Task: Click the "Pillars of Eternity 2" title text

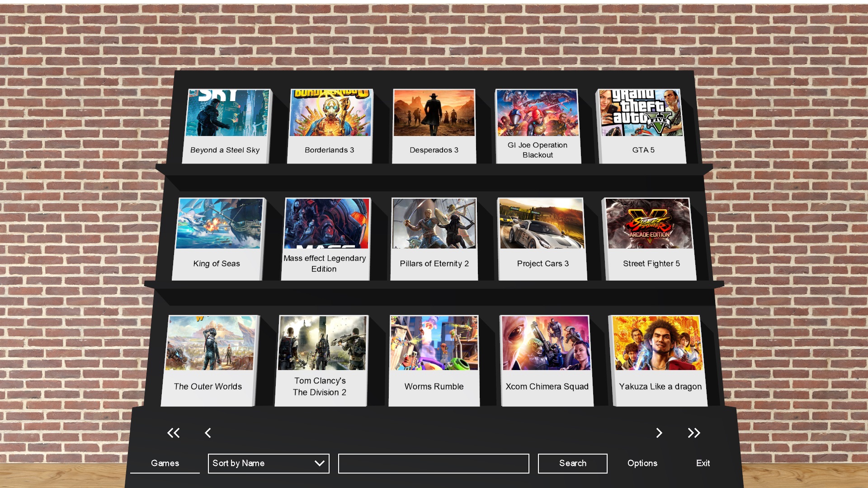Action: coord(434,263)
